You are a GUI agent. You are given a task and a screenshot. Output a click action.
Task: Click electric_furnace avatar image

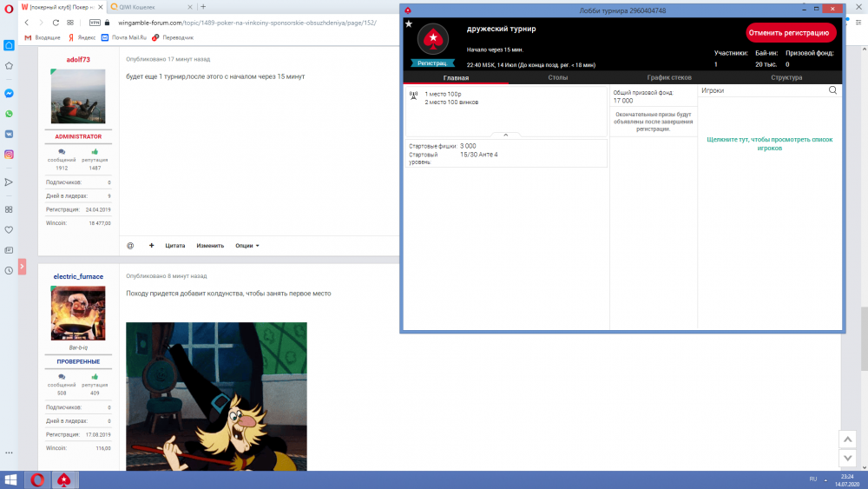[78, 313]
